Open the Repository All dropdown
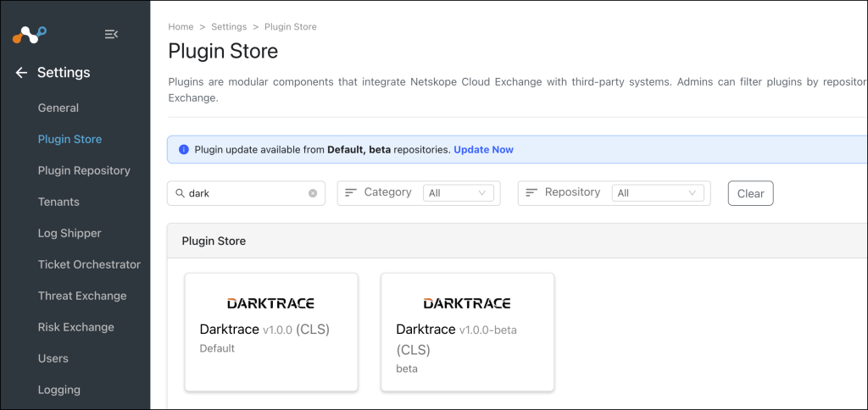Screen dimensions: 868x410 click(658, 193)
